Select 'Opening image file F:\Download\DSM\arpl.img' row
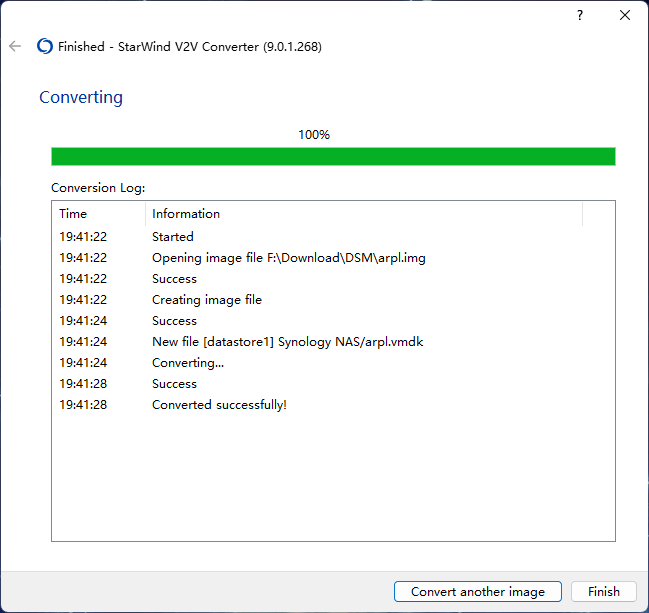 point(333,258)
